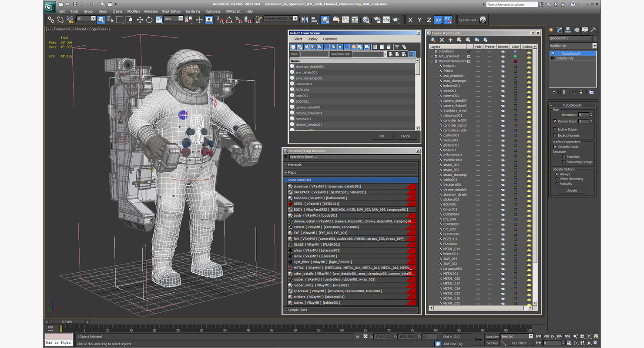The image size is (644, 348).
Task: Open the Modifiers menu
Action: pyautogui.click(x=134, y=11)
